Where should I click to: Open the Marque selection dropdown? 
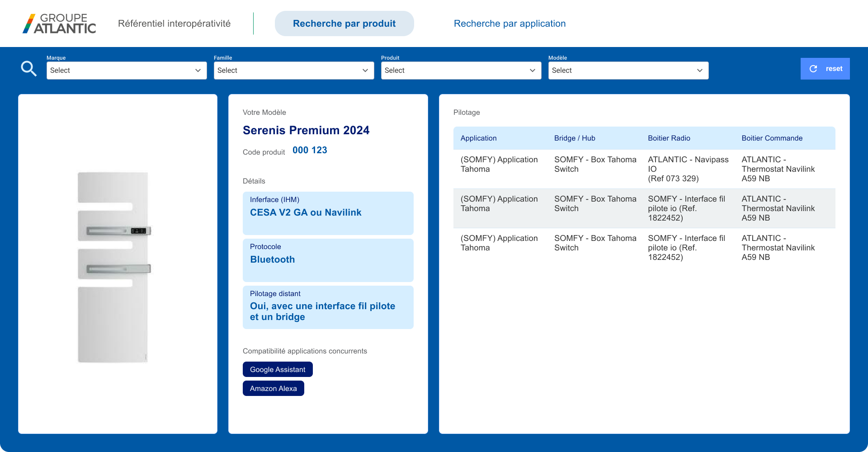127,71
